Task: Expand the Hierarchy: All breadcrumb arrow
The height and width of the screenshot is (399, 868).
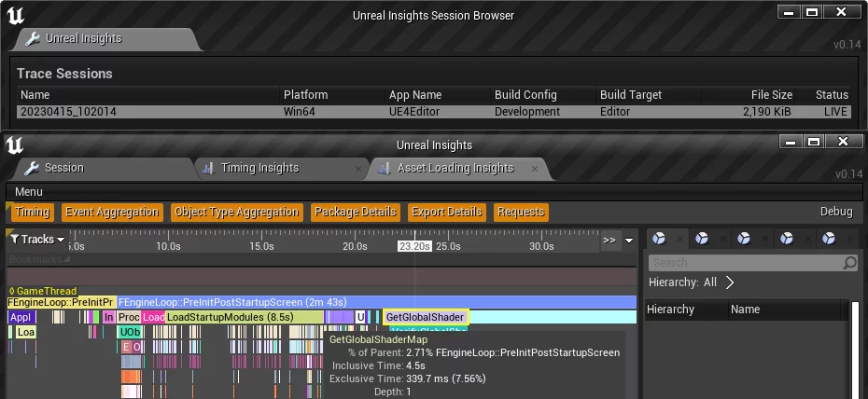Action: click(x=730, y=282)
